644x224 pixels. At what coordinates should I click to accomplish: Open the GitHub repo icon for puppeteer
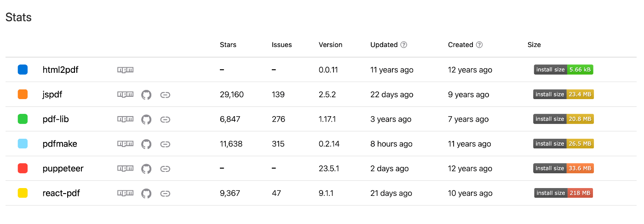146,169
